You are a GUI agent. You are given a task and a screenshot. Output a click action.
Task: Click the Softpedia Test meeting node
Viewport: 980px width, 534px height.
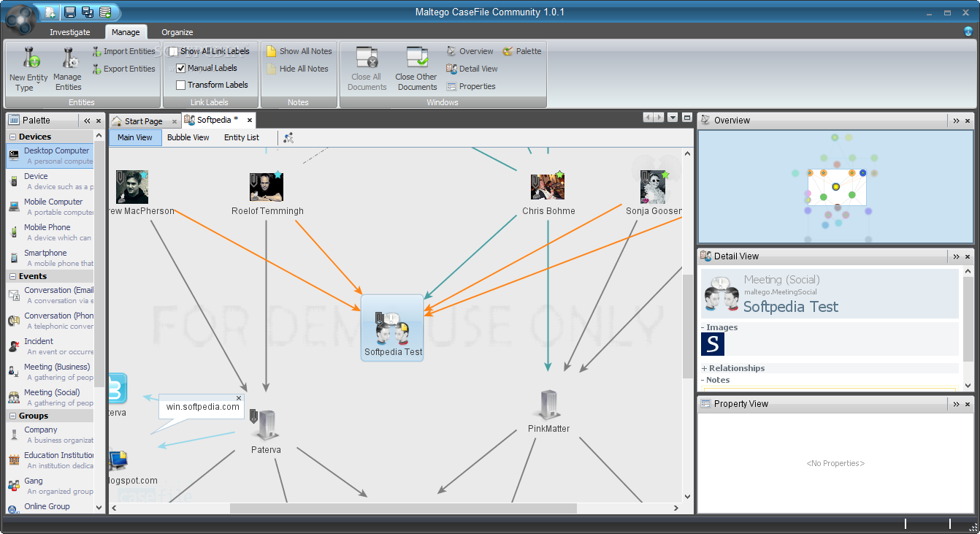click(x=393, y=329)
